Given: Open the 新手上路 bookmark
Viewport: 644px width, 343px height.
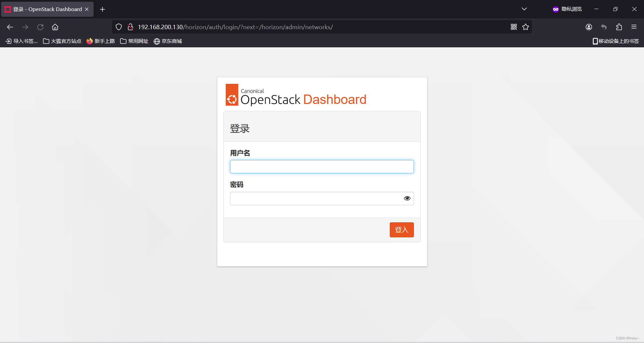Looking at the screenshot, I should point(101,41).
